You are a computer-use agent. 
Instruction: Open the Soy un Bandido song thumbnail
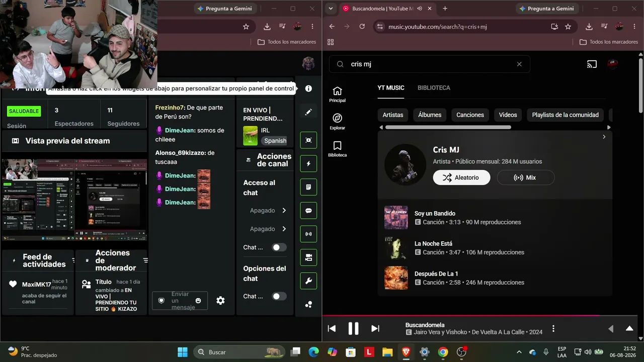point(396,217)
